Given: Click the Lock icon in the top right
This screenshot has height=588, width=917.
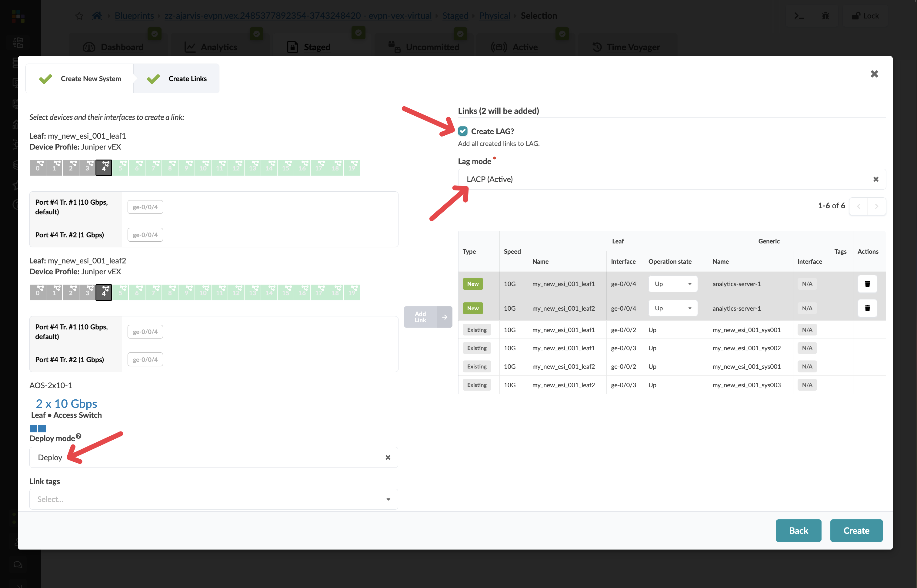Looking at the screenshot, I should point(865,16).
